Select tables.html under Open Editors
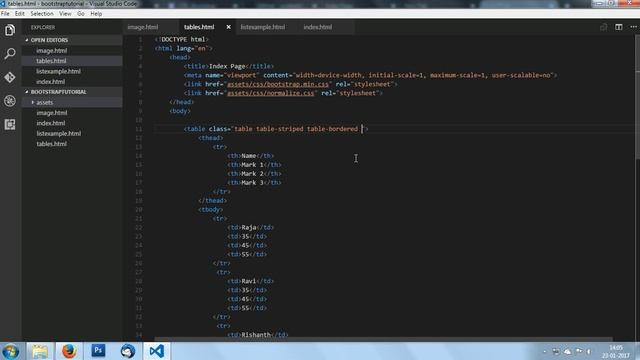Screen dimensions: 640x360 (72, 61)
